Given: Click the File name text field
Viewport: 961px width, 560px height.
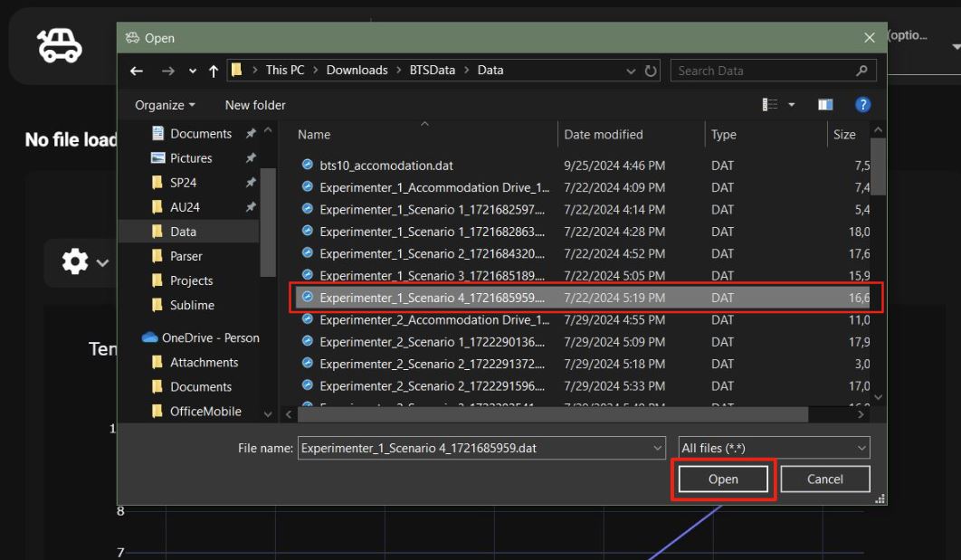Looking at the screenshot, I should click(x=475, y=448).
